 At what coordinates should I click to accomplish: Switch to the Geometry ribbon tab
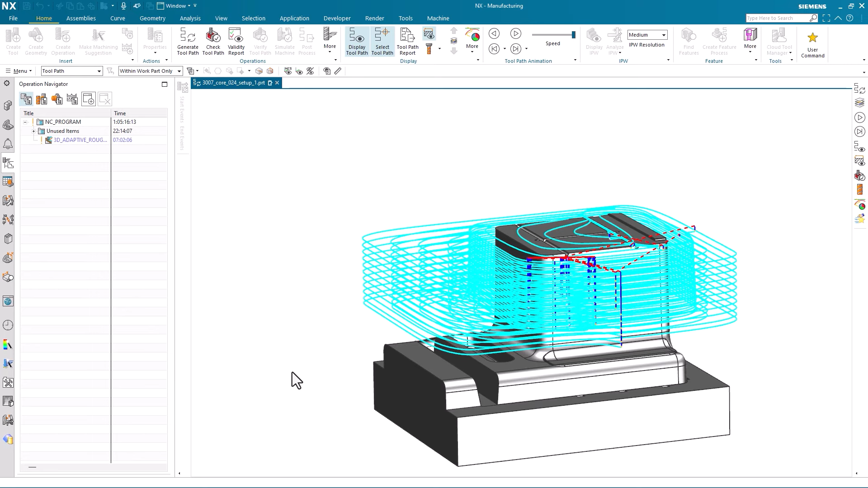[x=152, y=18]
